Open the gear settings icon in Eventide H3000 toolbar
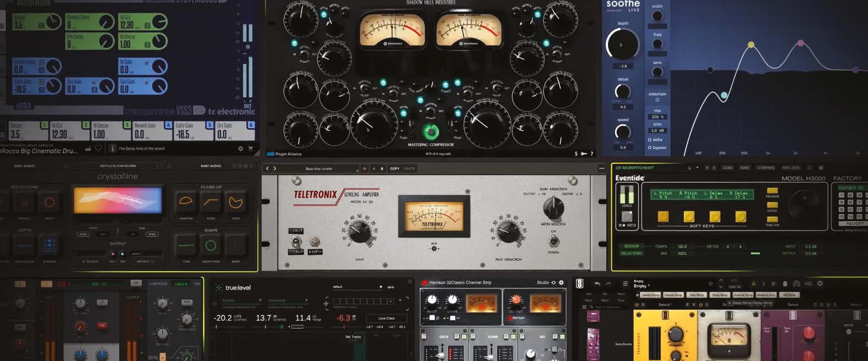This screenshot has width=868, height=361. [x=821, y=167]
